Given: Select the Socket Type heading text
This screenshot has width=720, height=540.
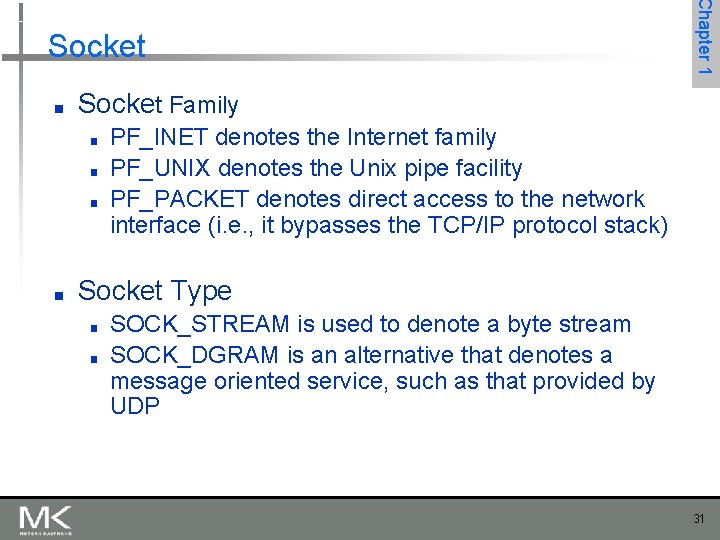Looking at the screenshot, I should click(155, 292).
